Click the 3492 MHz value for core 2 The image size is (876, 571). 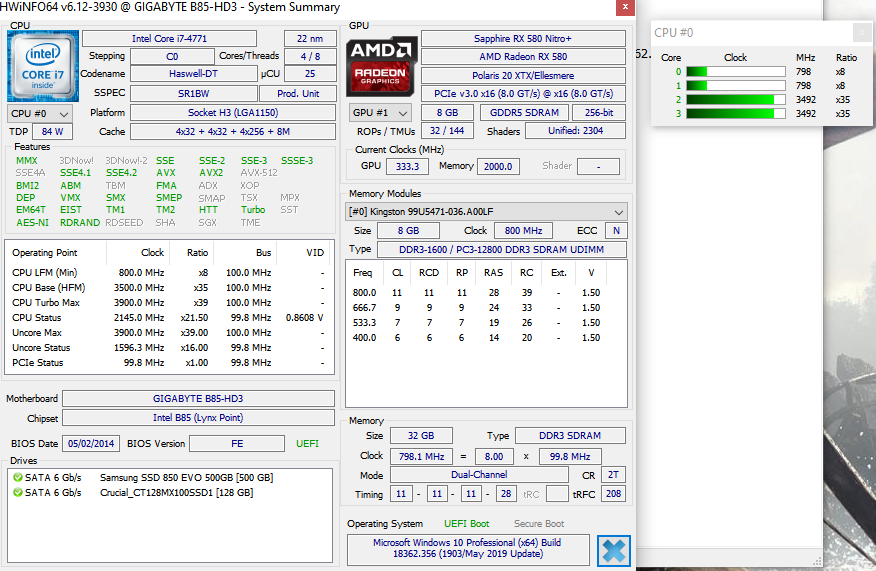(x=806, y=99)
